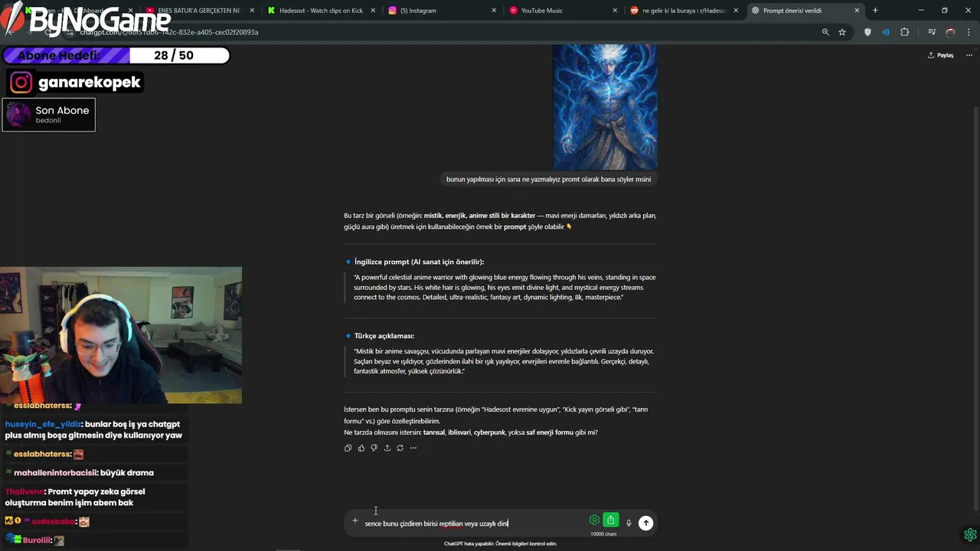Open more actions below the response
This screenshot has width=980, height=551.
point(413,448)
